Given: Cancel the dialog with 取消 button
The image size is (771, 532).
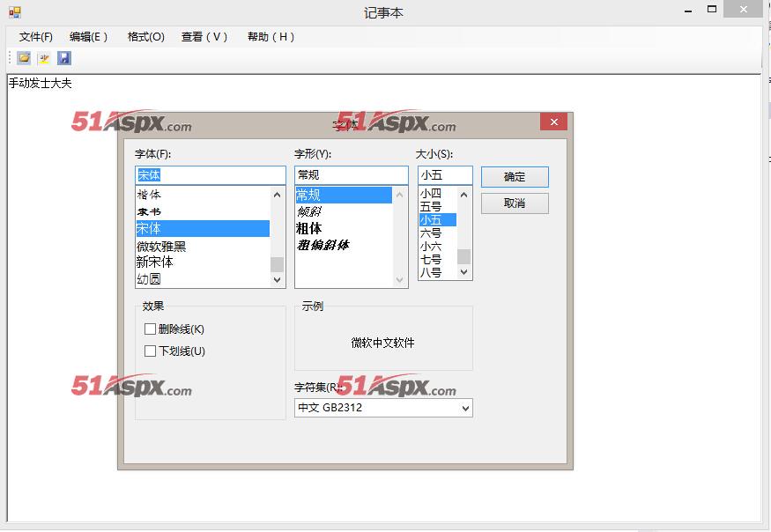Looking at the screenshot, I should [x=515, y=203].
